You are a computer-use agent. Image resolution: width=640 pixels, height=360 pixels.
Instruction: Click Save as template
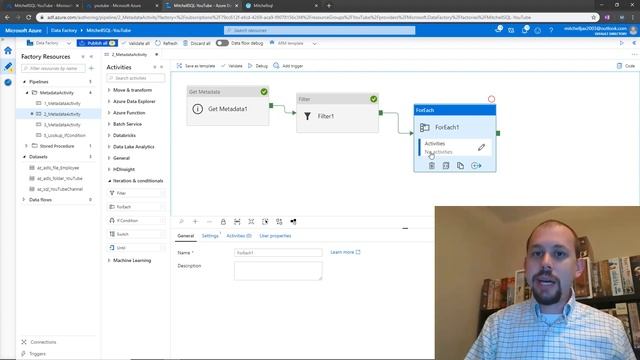click(196, 66)
